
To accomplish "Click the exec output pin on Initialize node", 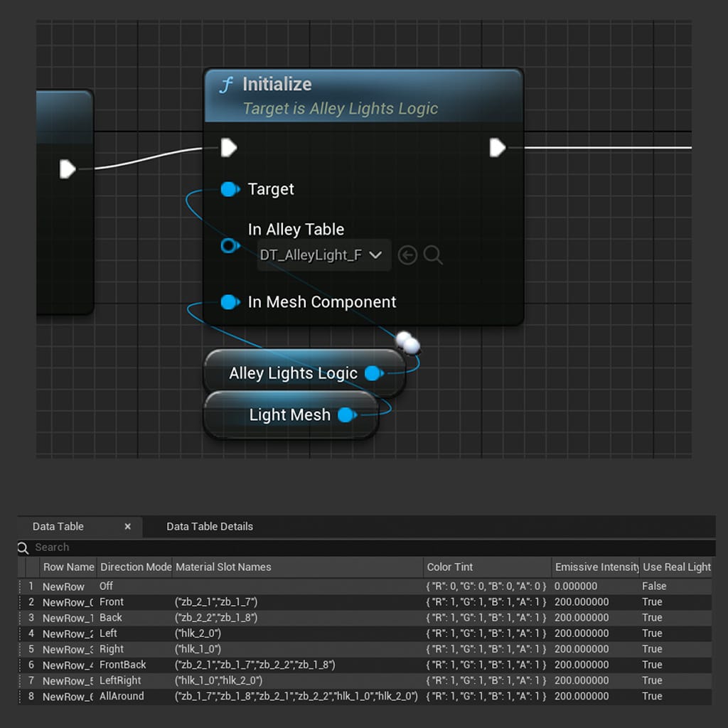I will point(498,147).
